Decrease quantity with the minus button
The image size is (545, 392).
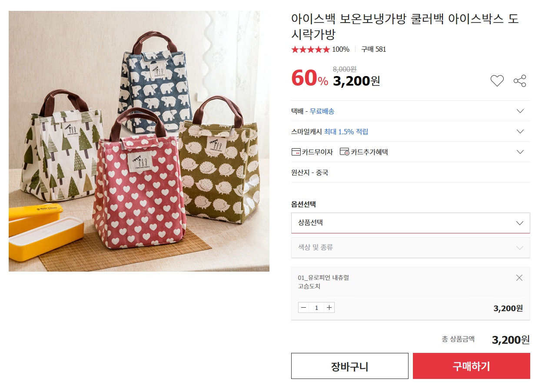tap(303, 308)
